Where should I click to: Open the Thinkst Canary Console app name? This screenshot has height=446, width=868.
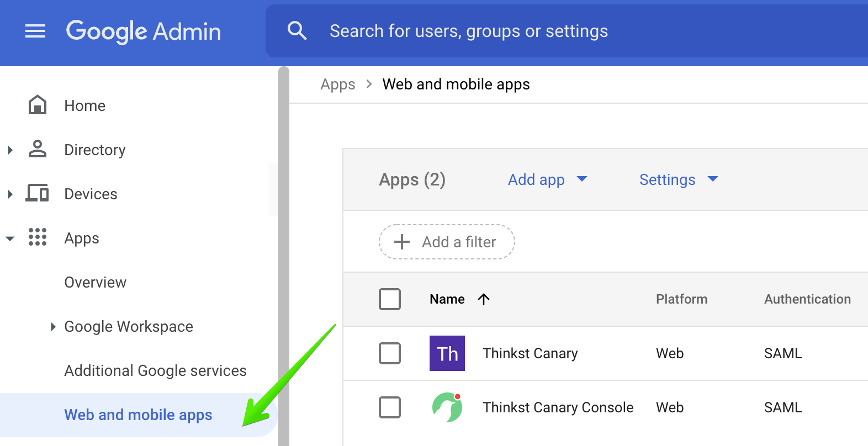[x=558, y=407]
